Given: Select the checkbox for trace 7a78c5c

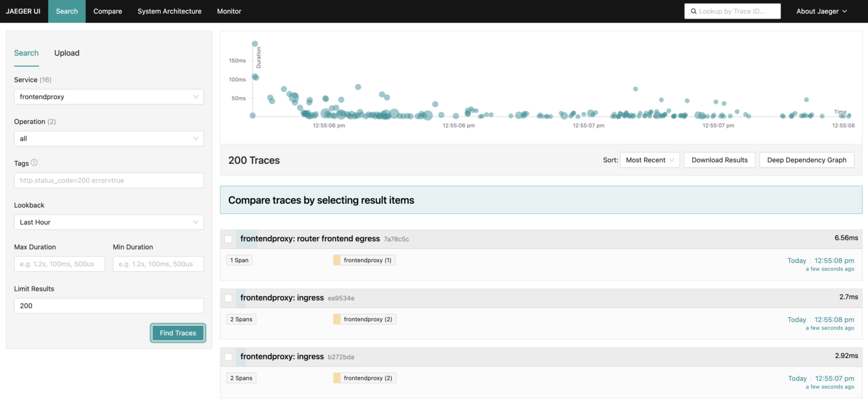Looking at the screenshot, I should click(x=228, y=239).
